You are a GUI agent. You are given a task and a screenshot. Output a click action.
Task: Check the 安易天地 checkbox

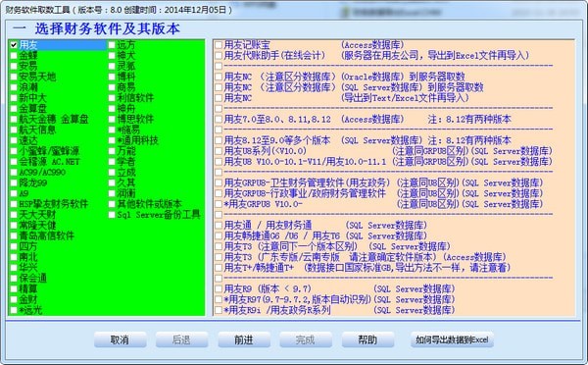point(14,77)
